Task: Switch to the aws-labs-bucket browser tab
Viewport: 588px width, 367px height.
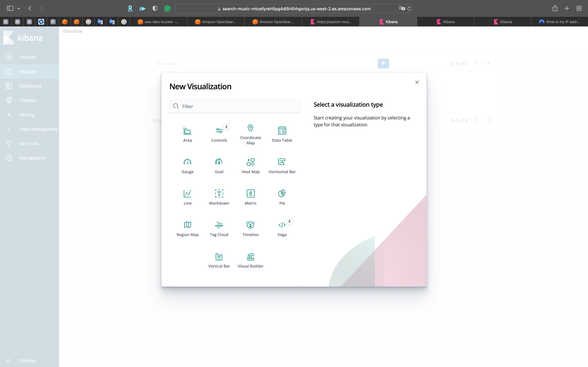Action: [x=159, y=22]
